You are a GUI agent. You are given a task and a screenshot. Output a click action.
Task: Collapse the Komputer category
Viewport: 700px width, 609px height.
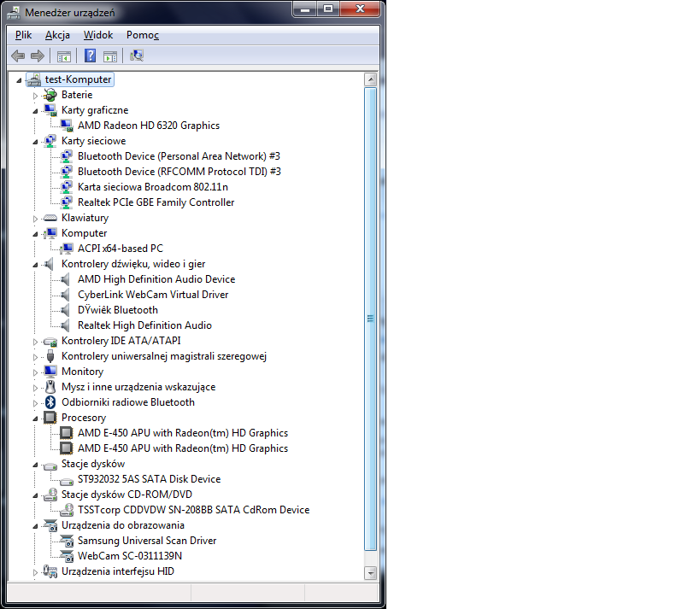coord(35,234)
